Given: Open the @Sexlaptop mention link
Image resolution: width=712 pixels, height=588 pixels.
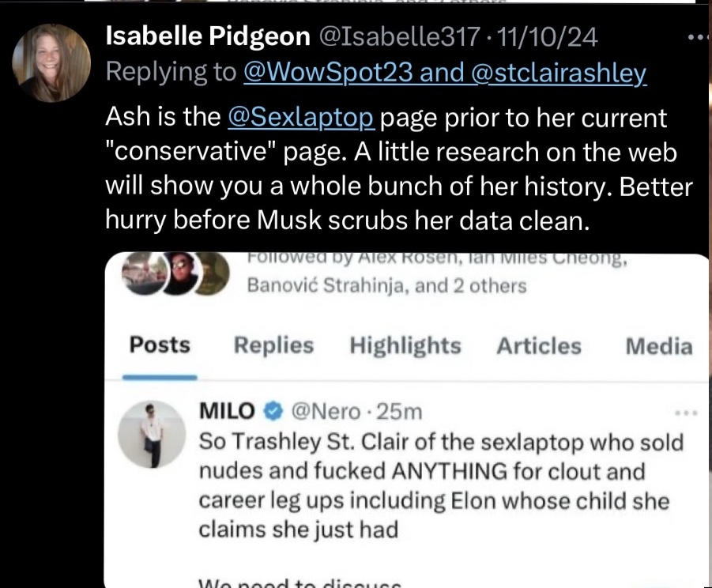Looking at the screenshot, I should (x=301, y=118).
